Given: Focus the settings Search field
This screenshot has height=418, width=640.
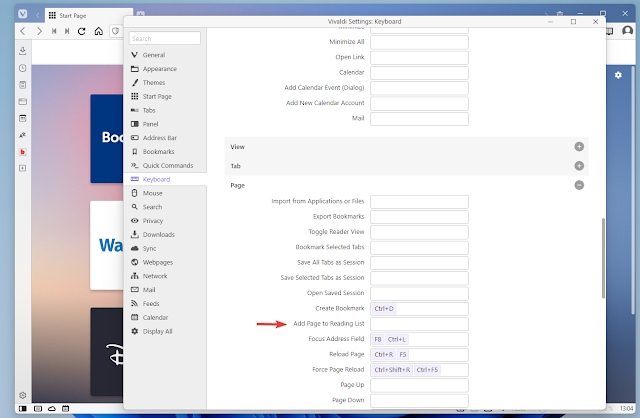Looking at the screenshot, I should [x=165, y=38].
